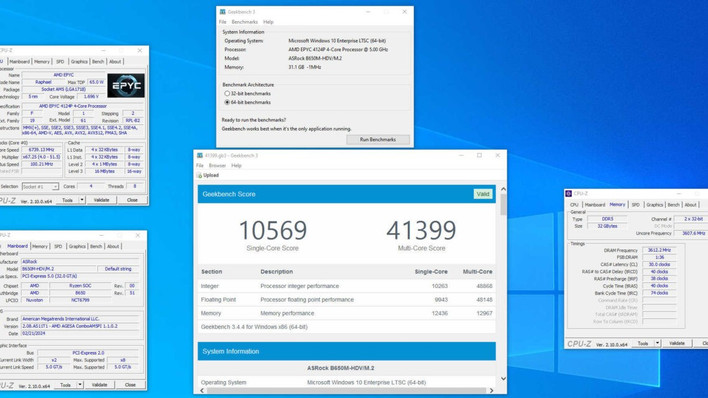Open File menu in 41399.gb3 results window

coord(200,165)
